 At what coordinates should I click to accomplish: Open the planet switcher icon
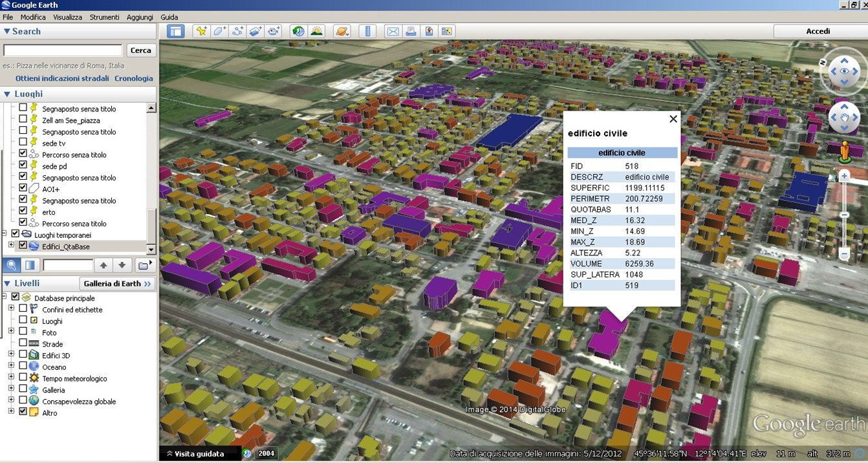(342, 31)
